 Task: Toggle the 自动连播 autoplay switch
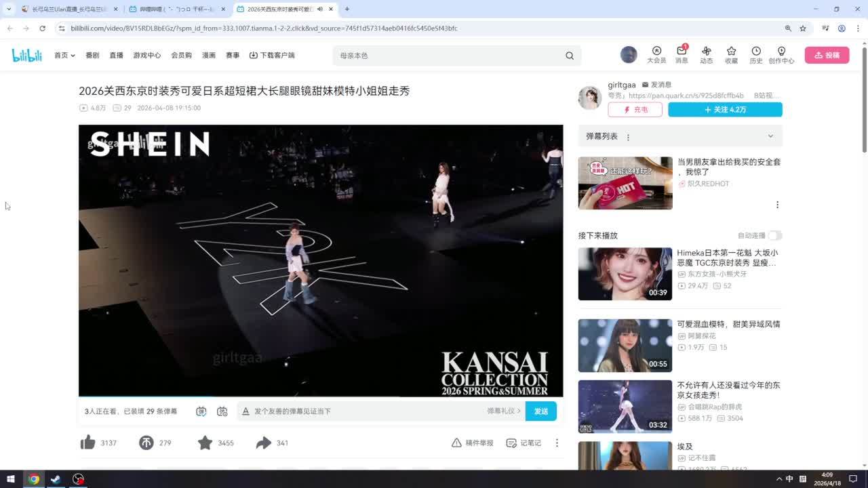click(774, 235)
